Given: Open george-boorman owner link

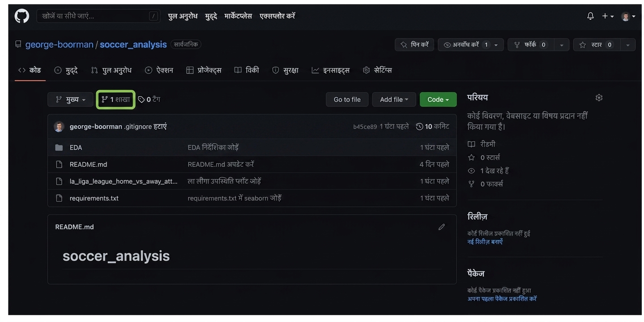Looking at the screenshot, I should pos(59,45).
